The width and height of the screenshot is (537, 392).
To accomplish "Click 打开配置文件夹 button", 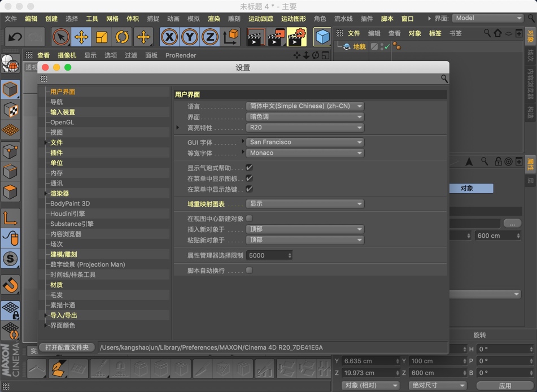I will click(x=67, y=347).
